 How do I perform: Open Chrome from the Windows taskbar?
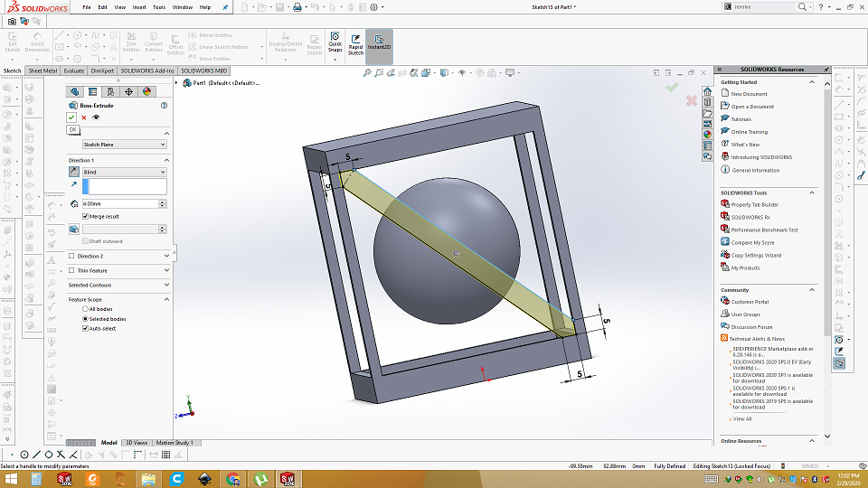pyautogui.click(x=233, y=479)
